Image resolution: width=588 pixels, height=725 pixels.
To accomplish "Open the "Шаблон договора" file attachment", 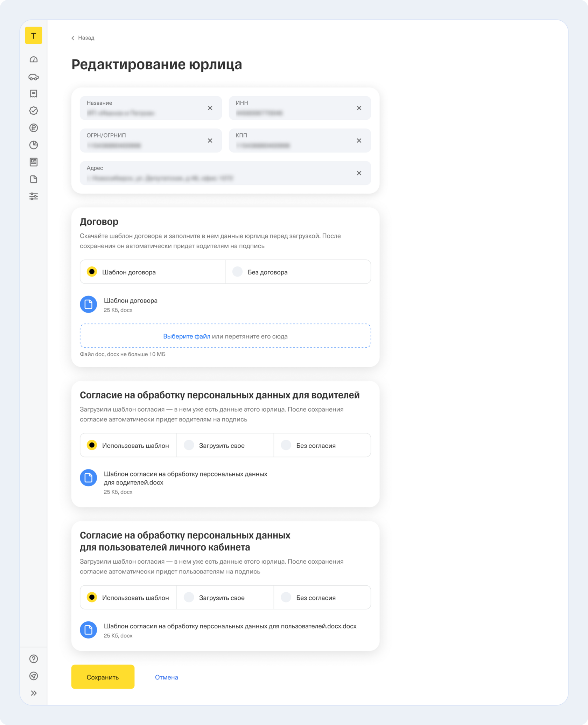I will click(x=130, y=301).
